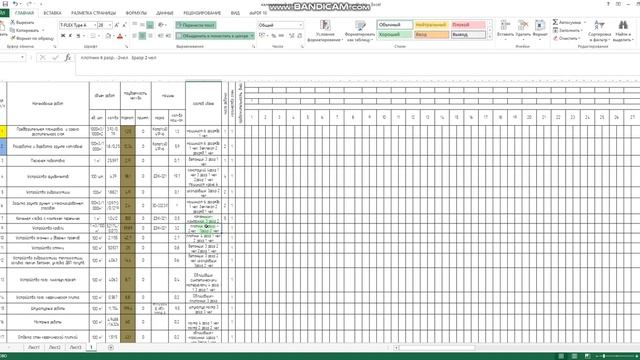Viewport: 640px width, 360px height.
Task: Switch to Normal view in status bar
Action: tap(562, 356)
